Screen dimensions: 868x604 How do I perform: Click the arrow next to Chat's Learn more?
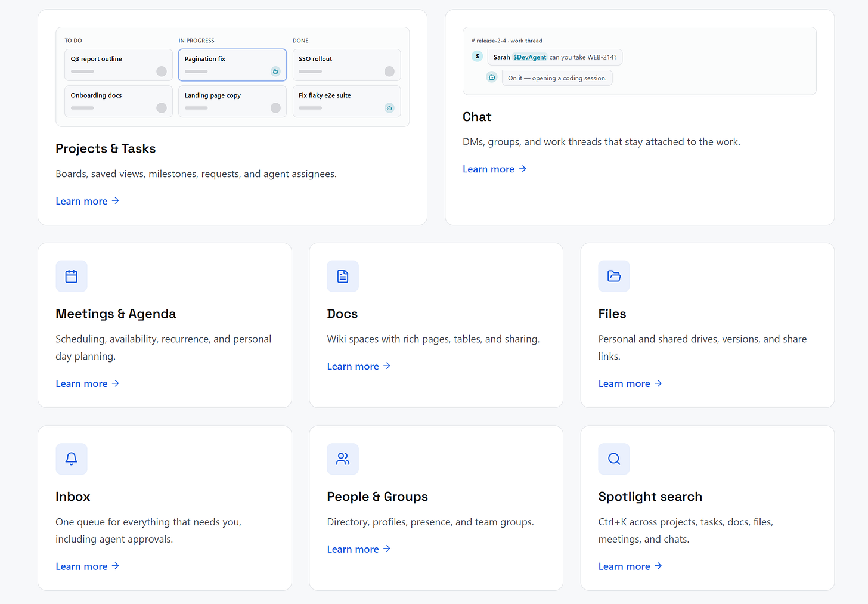(x=523, y=169)
